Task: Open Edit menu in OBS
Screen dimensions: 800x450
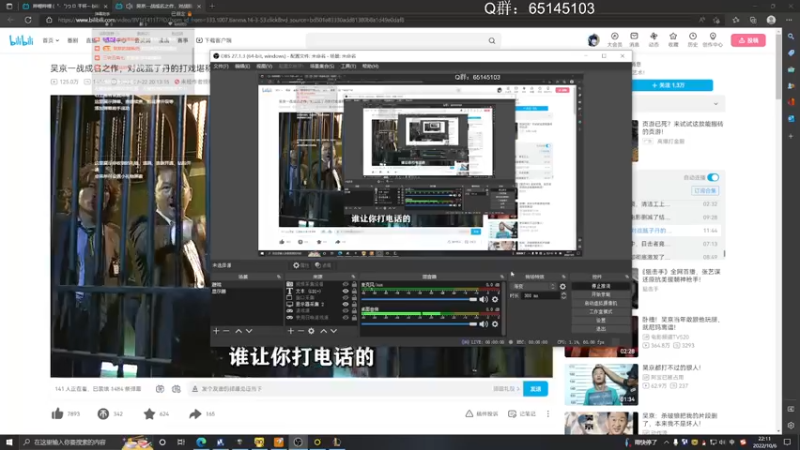Action: point(242,66)
